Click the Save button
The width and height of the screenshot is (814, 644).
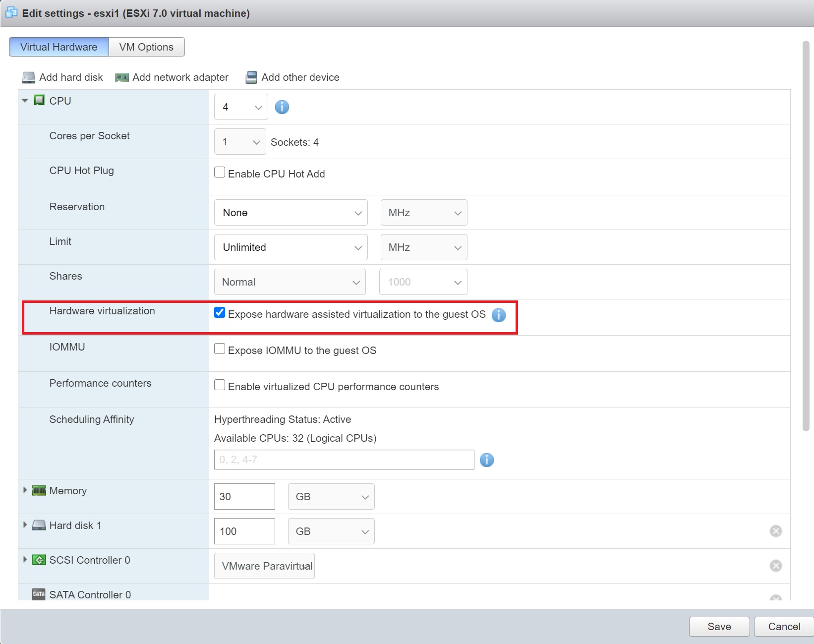coord(719,627)
